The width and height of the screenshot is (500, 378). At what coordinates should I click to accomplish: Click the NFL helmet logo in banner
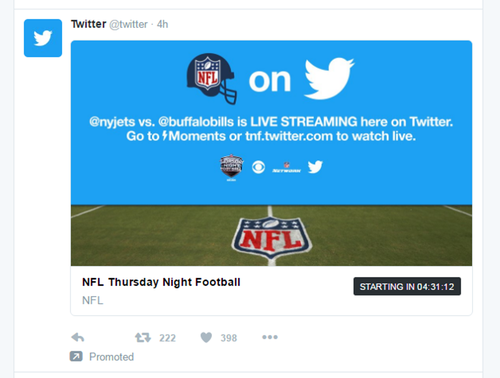(x=212, y=79)
